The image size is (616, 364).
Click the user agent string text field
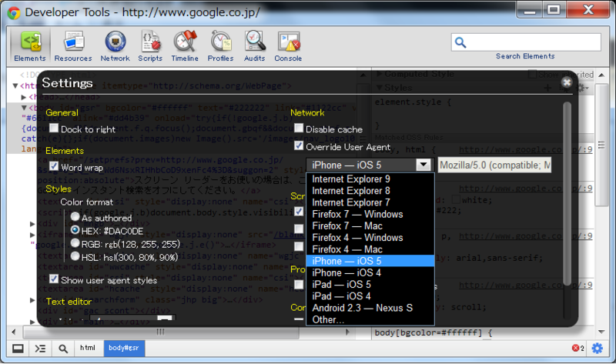pyautogui.click(x=495, y=165)
